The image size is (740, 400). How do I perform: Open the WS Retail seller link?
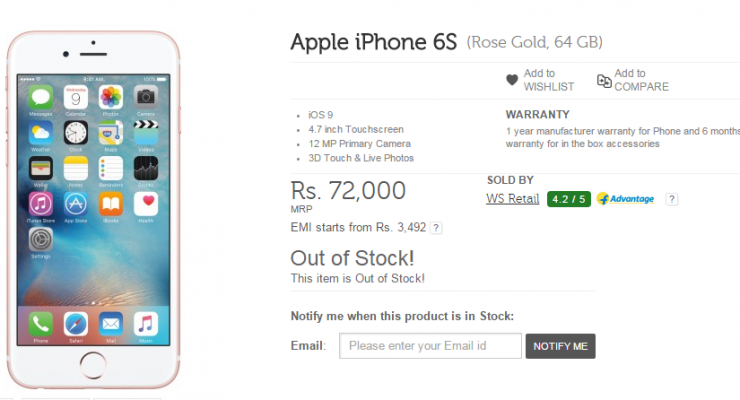point(512,198)
